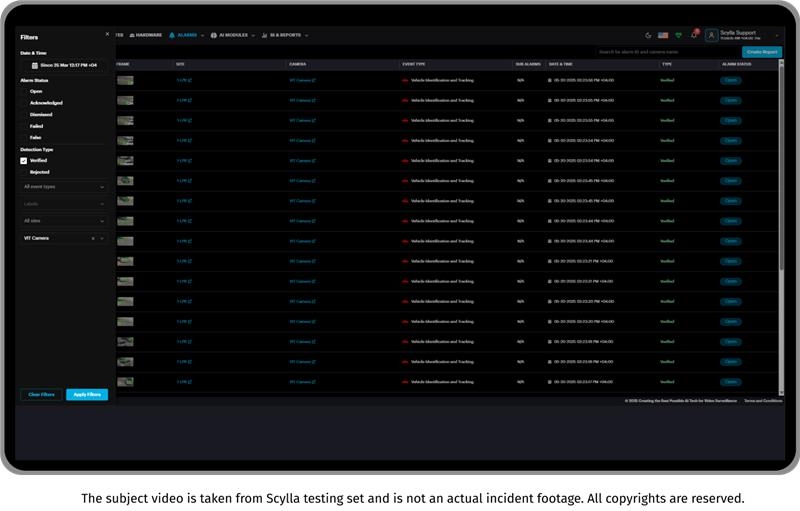Click the ALARM STATUS column header
Screen dimensions: 800x511
click(737, 64)
